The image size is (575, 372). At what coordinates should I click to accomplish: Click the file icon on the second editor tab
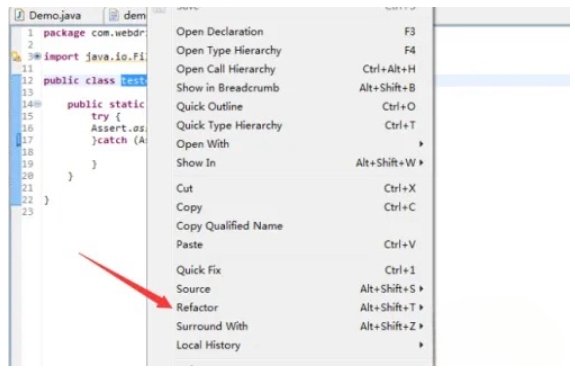(x=114, y=15)
